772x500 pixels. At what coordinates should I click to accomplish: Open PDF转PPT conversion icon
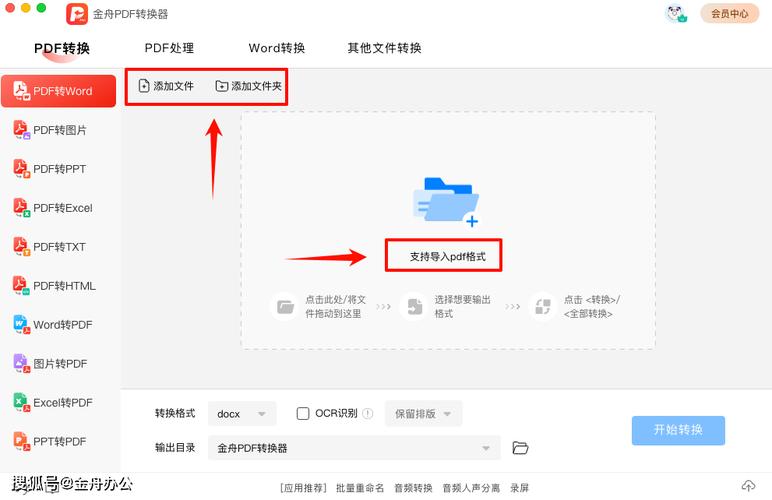point(21,169)
